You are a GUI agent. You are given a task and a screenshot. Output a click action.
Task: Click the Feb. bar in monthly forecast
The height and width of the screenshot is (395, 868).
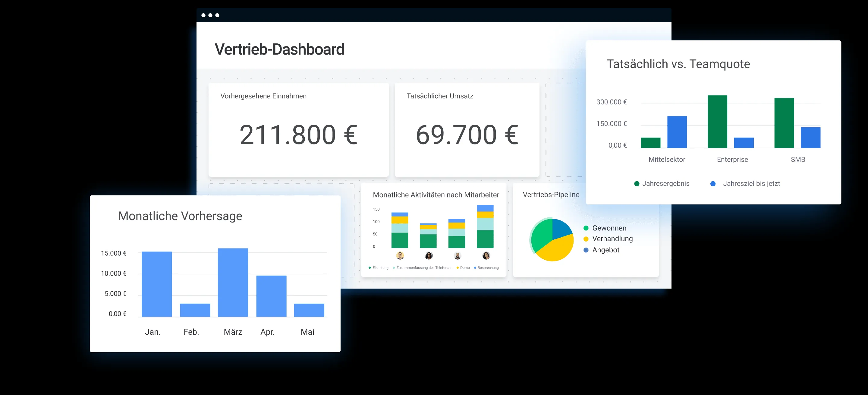195,310
